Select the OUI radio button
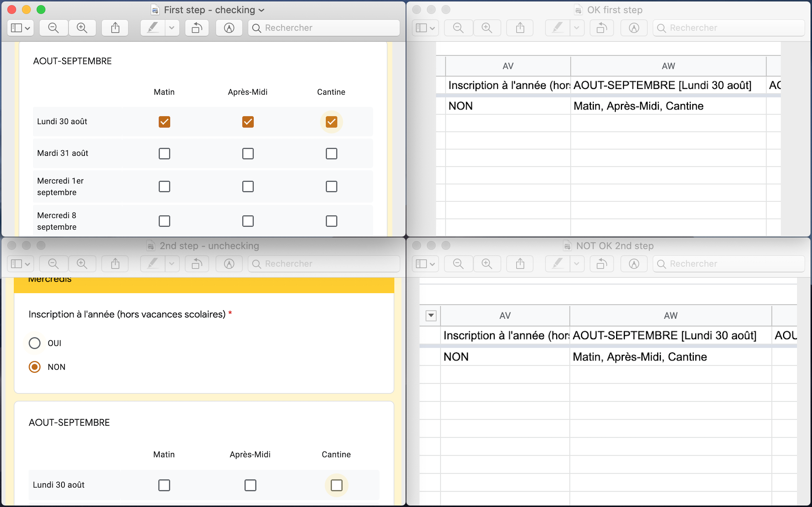The image size is (812, 507). [35, 343]
